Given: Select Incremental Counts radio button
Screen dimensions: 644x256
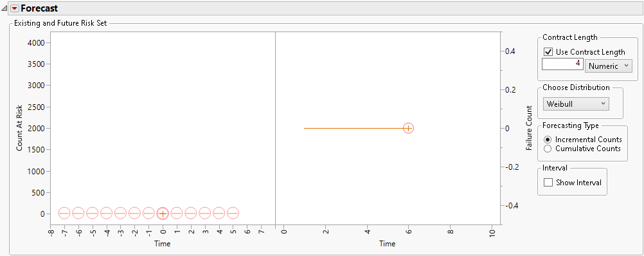Looking at the screenshot, I should [547, 140].
